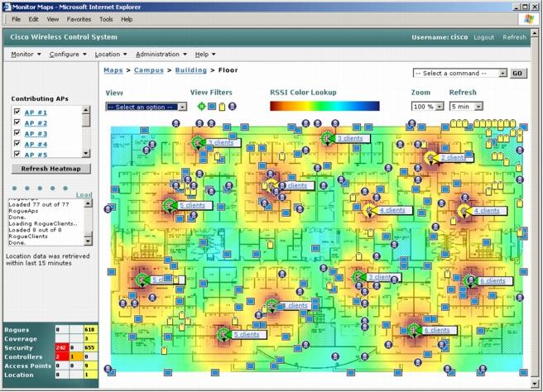This screenshot has height=392, width=543.
Task: Open the IE View menu
Action: pos(53,19)
